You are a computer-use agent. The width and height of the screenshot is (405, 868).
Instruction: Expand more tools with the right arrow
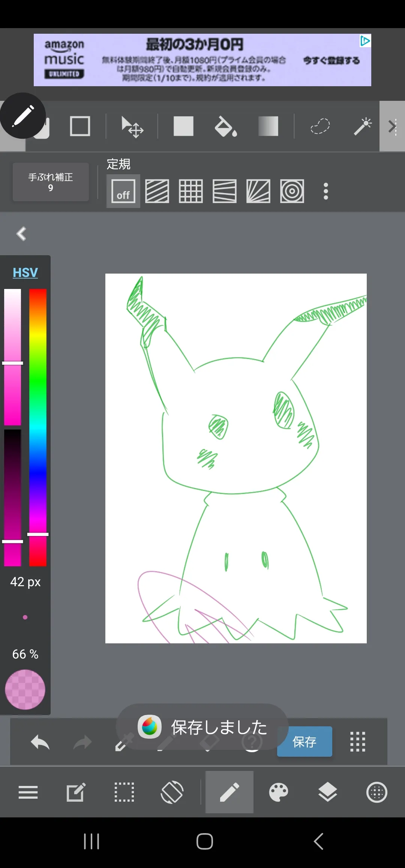click(x=392, y=126)
